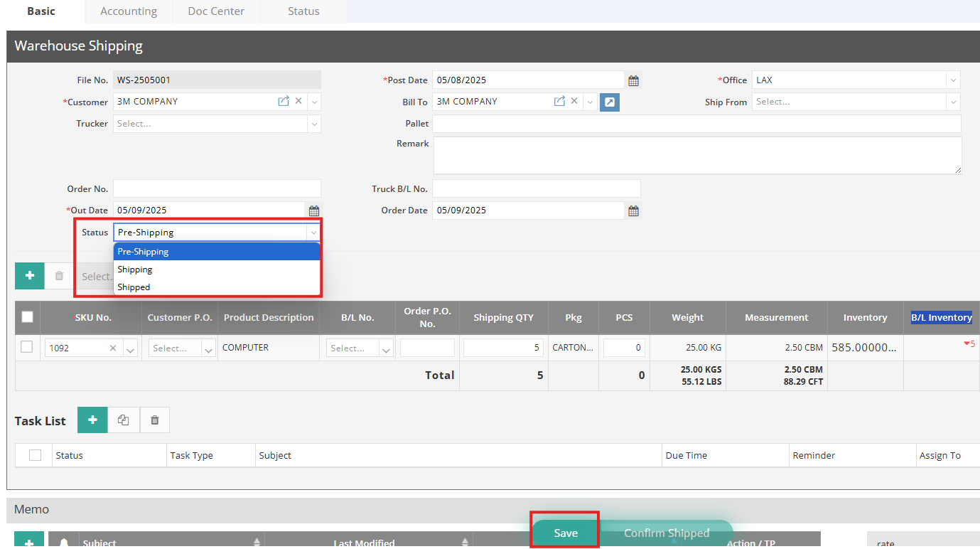Click the Task List copy icon

(124, 420)
